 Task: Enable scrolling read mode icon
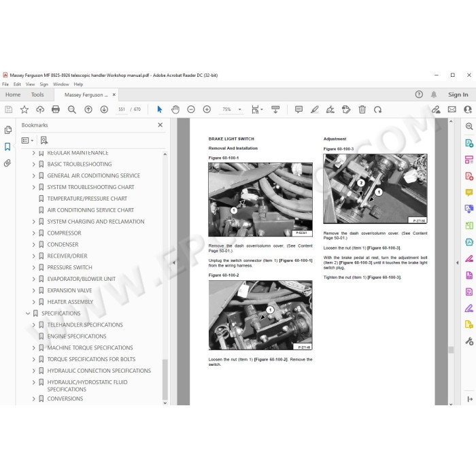(x=275, y=109)
